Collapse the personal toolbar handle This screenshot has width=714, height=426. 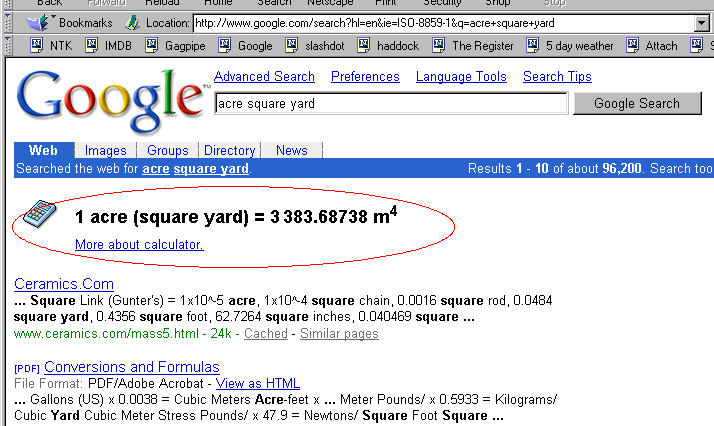coord(8,46)
